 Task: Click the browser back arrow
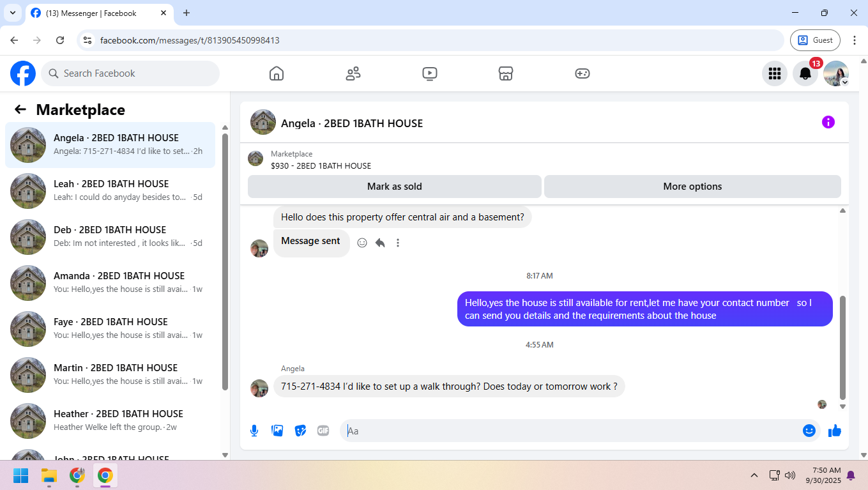coord(15,40)
